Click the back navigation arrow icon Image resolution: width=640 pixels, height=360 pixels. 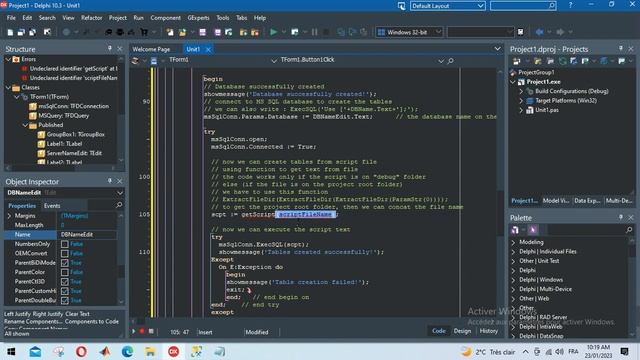[x=540, y=32]
